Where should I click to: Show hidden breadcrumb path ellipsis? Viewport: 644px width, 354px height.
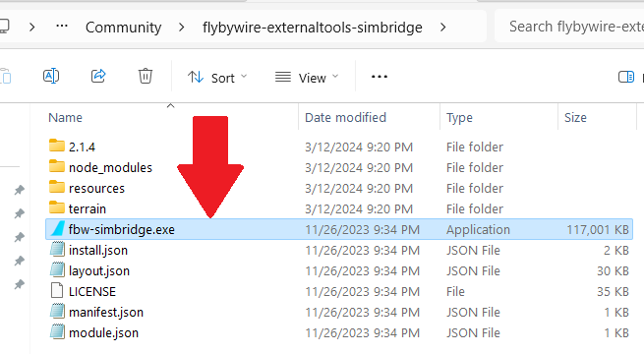click(x=62, y=27)
